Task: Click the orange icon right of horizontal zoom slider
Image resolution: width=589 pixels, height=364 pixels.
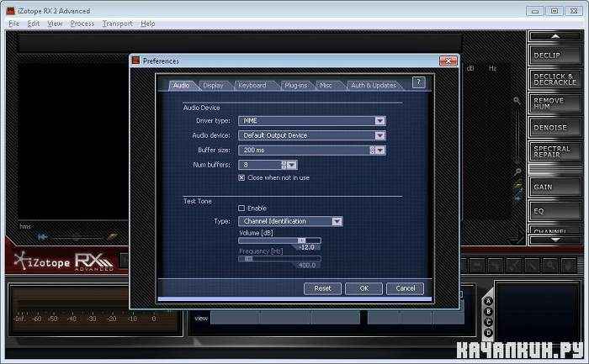Action: click(112, 236)
